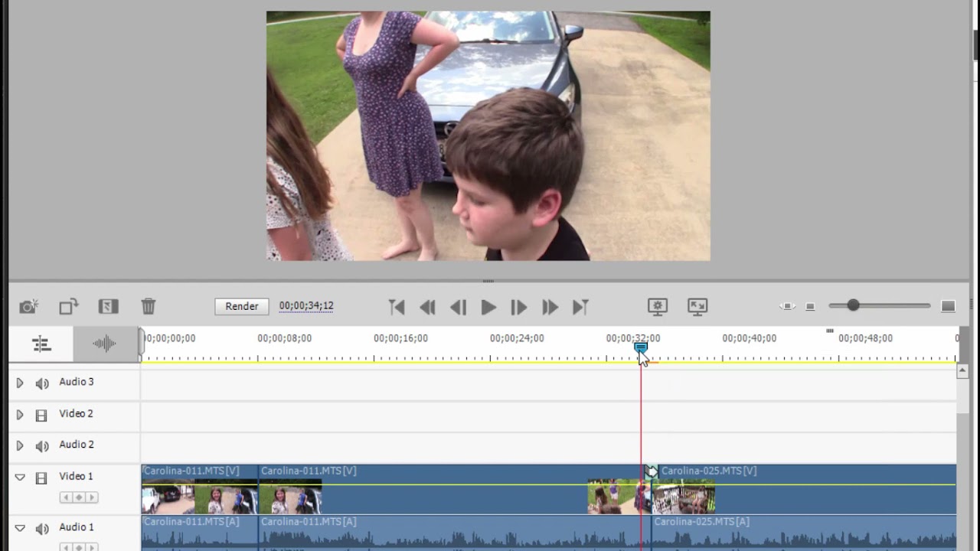
Task: Select second Carolina-011.MTS[V] clip label
Action: (x=309, y=471)
